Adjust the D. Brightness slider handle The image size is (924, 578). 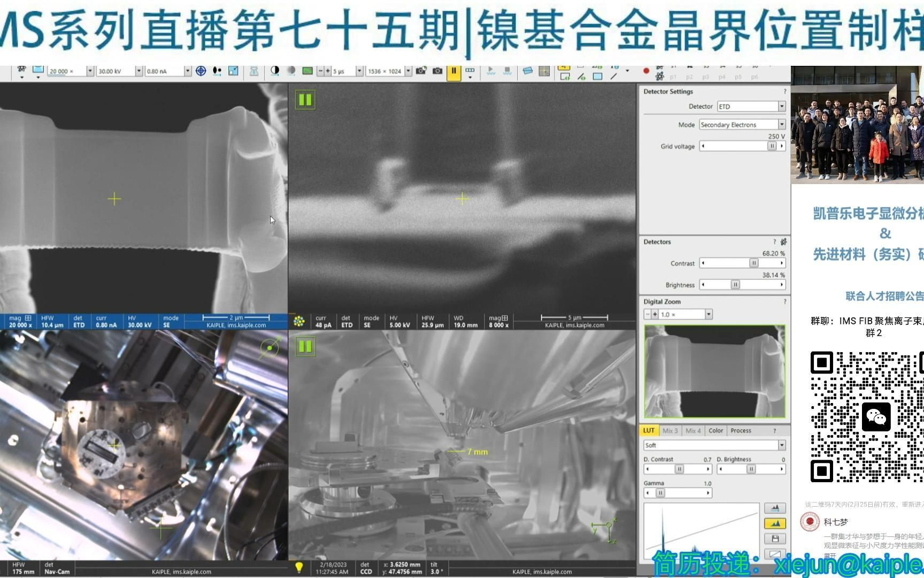[751, 469]
